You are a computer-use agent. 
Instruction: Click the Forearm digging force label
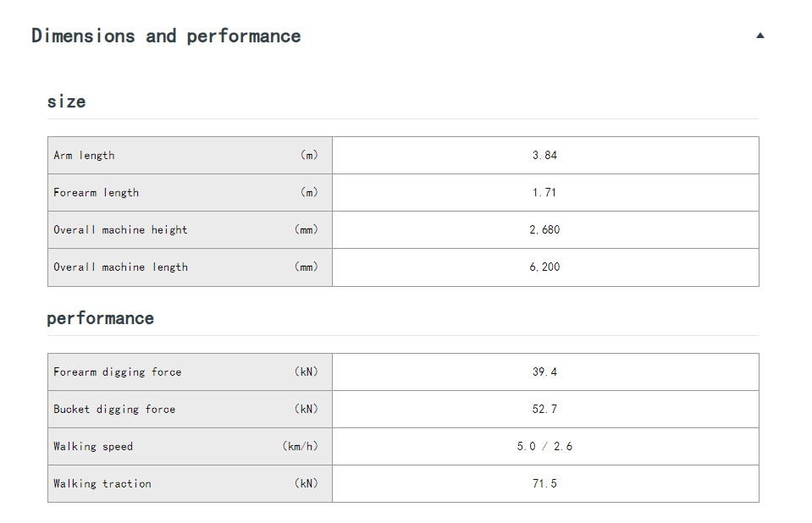click(118, 372)
